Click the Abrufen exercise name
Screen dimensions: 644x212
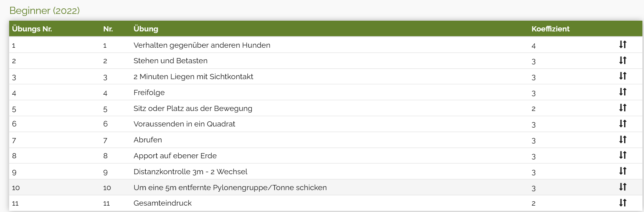pyautogui.click(x=148, y=140)
